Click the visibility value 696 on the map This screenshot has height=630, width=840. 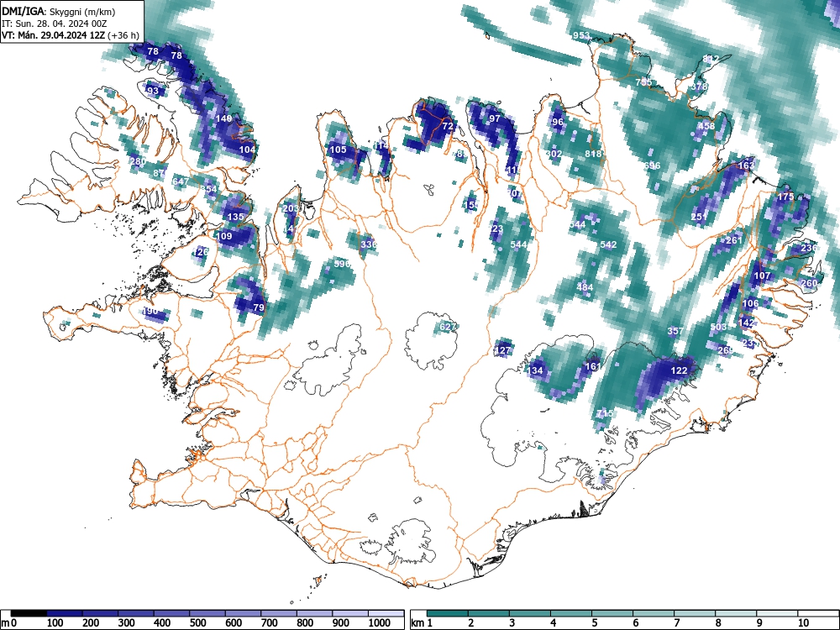click(x=652, y=165)
